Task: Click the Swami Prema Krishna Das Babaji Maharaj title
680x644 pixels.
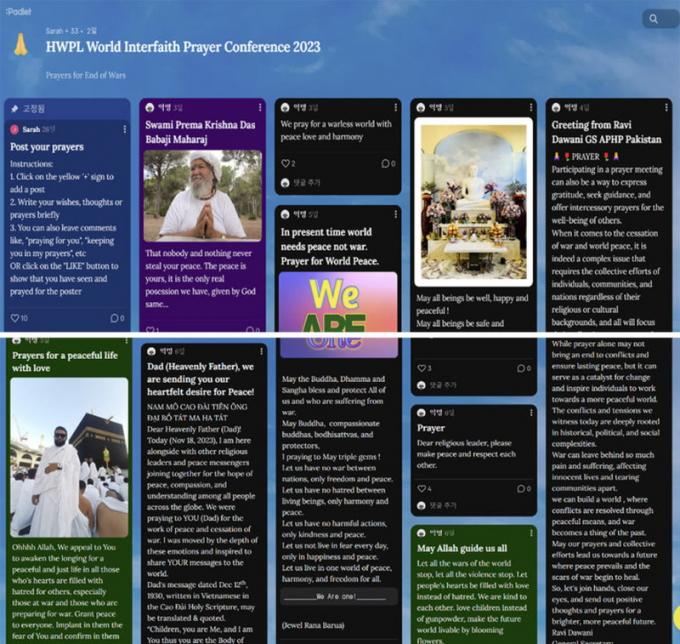Action: point(200,132)
